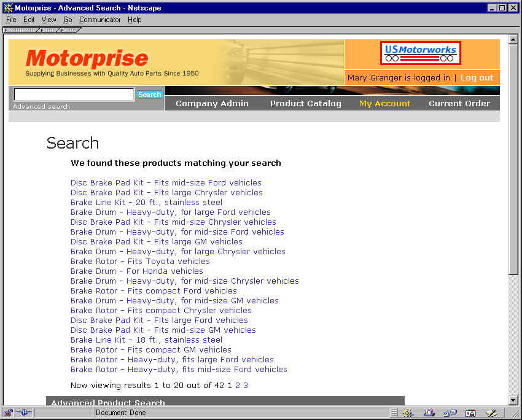Open the Go menu
The image size is (522, 420).
point(68,20)
